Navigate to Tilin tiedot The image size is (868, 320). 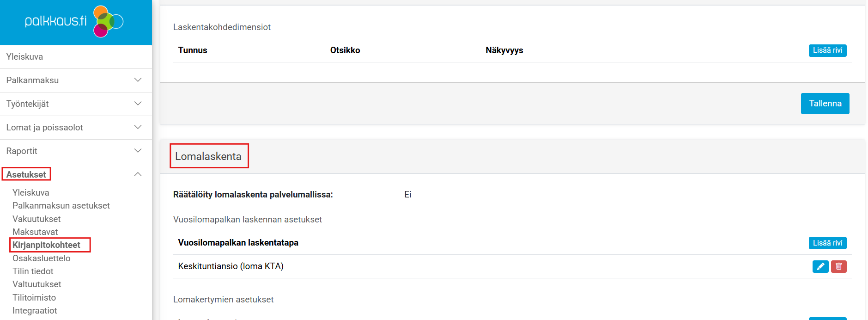(x=33, y=271)
